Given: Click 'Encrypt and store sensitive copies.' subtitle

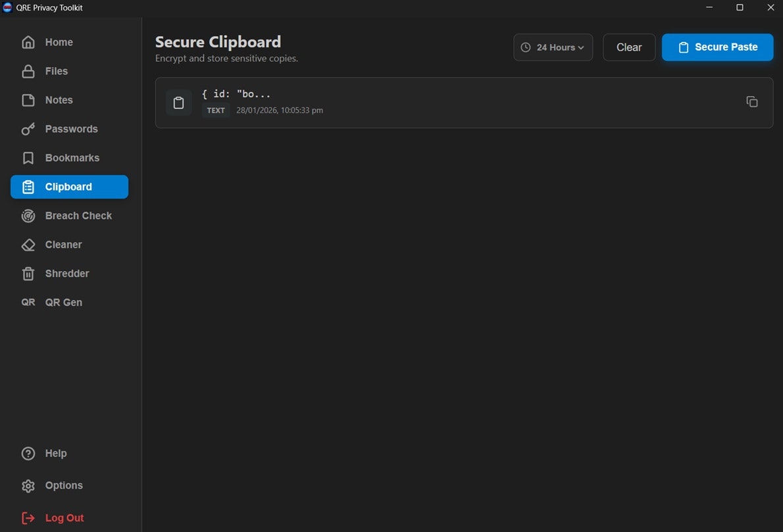Looking at the screenshot, I should [x=227, y=59].
